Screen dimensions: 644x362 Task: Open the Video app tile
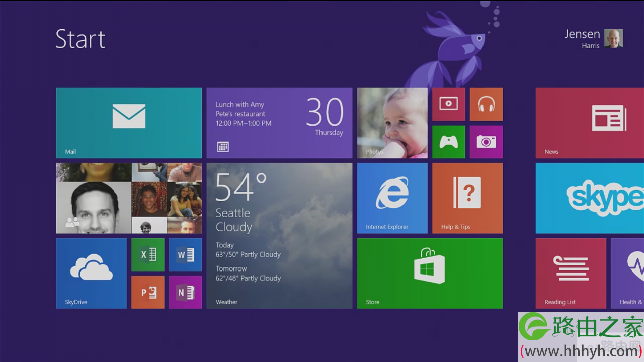click(448, 104)
